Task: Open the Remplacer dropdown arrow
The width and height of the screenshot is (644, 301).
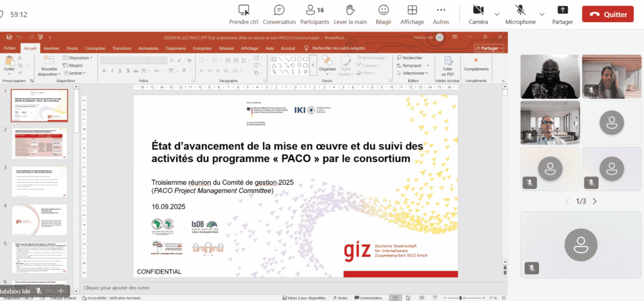Action: click(428, 65)
